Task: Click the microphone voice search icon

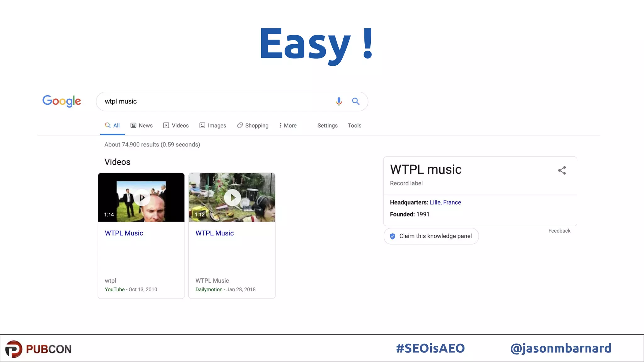Action: [339, 101]
